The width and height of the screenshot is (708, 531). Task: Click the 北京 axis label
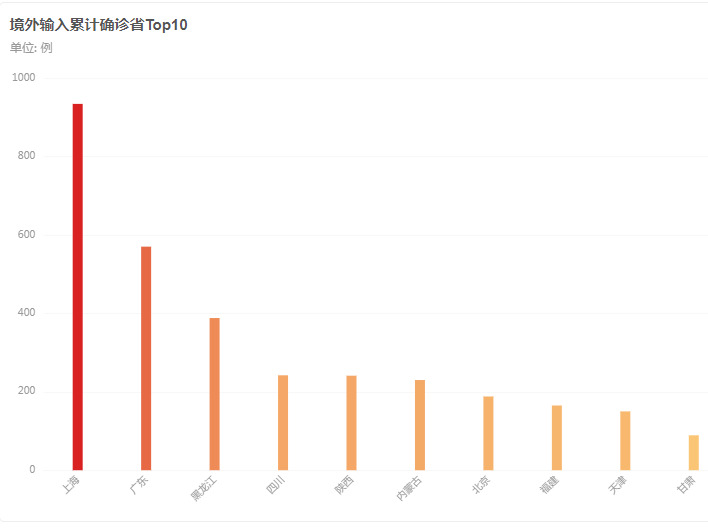coord(481,484)
